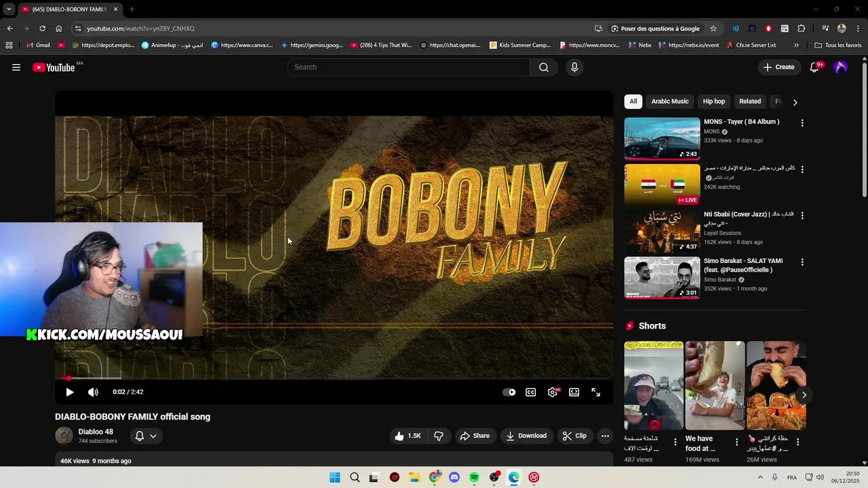Image resolution: width=868 pixels, height=488 pixels.
Task: Show hidden system tray icons
Action: 760,477
